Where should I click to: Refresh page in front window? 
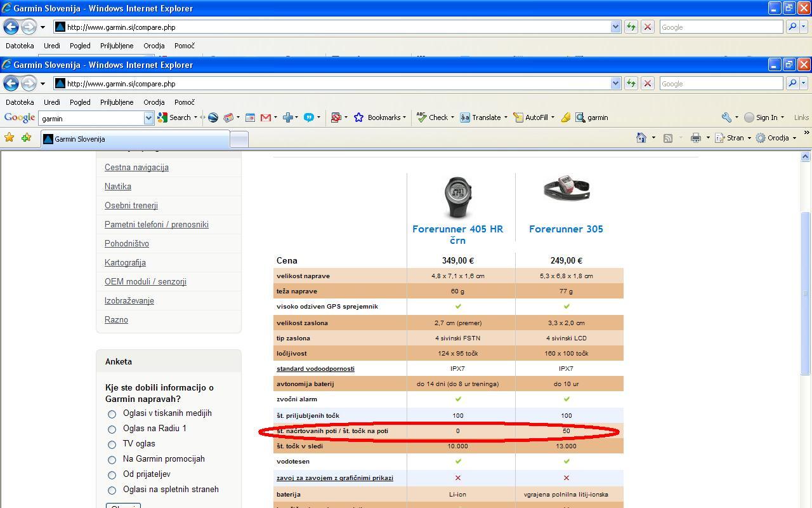[x=631, y=84]
